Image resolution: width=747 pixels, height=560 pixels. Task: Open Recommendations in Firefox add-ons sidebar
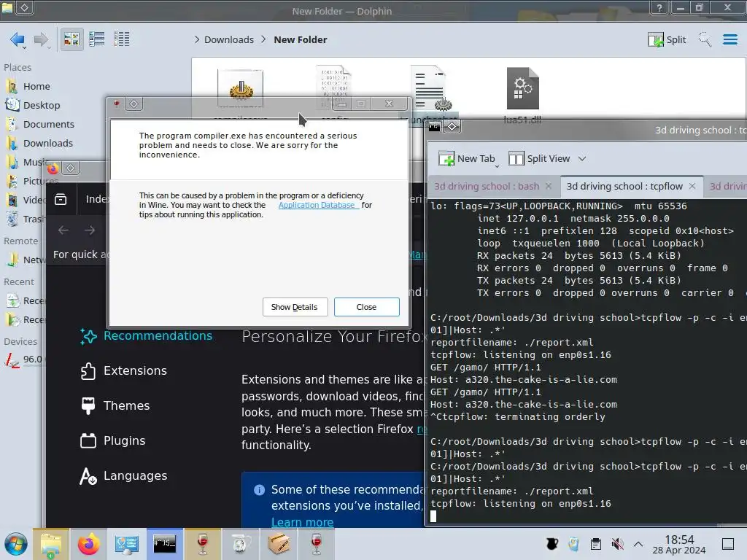(146, 335)
